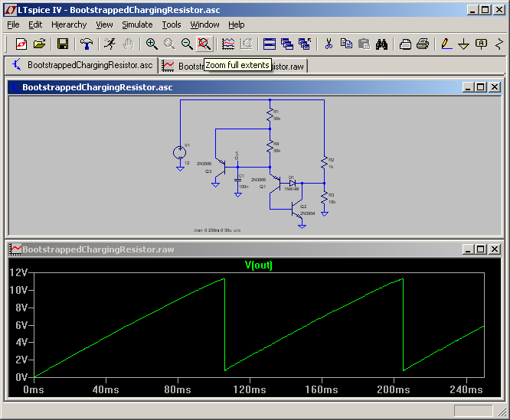This screenshot has height=420, width=510.
Task: Print using the printer icon
Action: coord(422,44)
